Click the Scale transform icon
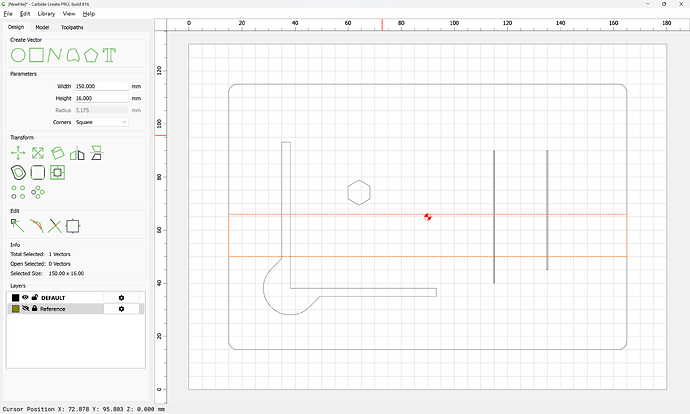Screen dimensions: 690x414 click(38, 153)
